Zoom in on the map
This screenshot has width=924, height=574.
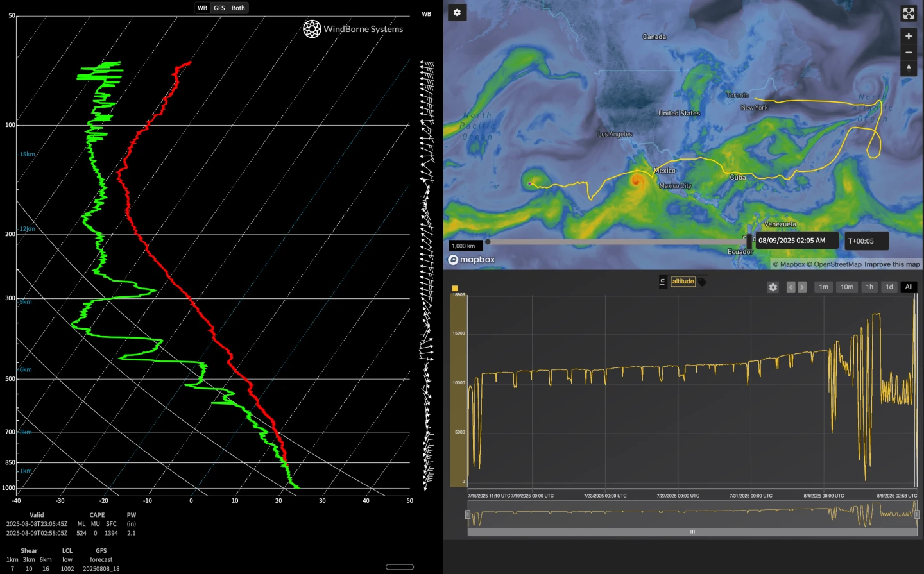[909, 36]
